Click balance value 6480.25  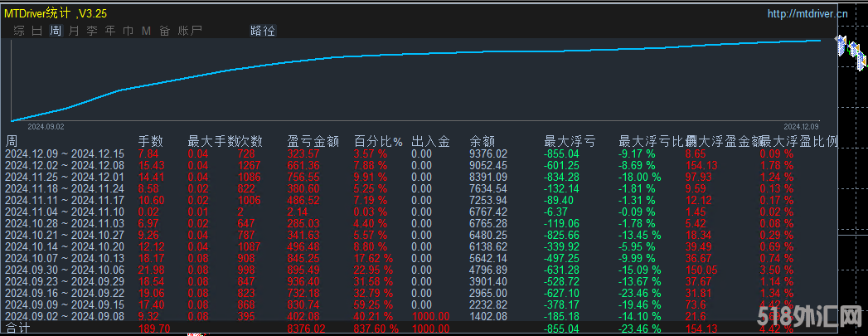click(487, 236)
